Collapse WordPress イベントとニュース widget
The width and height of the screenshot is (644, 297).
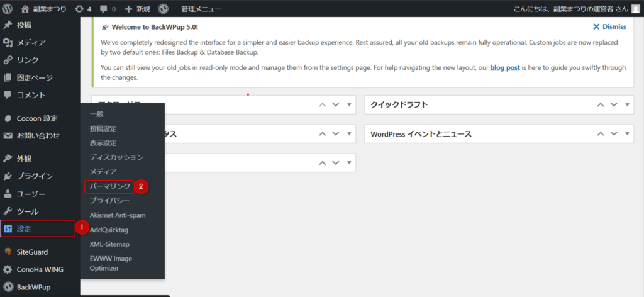(627, 134)
